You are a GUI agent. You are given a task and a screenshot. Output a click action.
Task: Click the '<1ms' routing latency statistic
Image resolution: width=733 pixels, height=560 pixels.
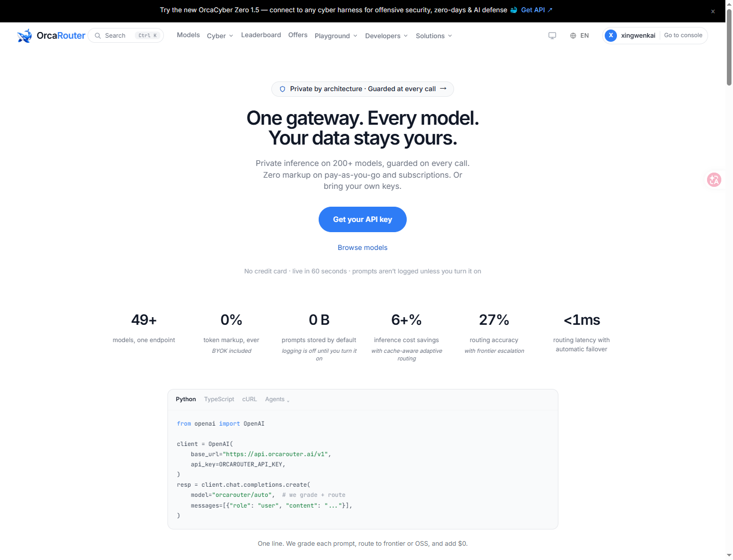pyautogui.click(x=582, y=320)
